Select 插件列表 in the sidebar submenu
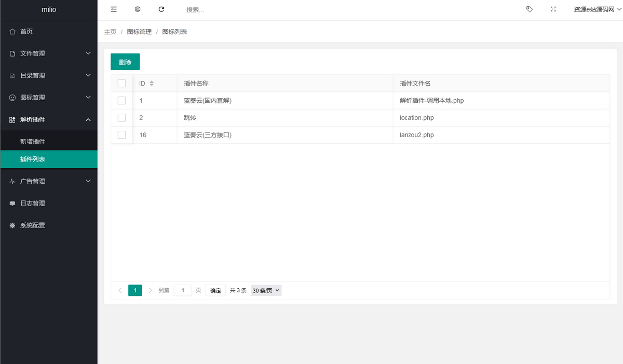The image size is (623, 364). coord(33,159)
